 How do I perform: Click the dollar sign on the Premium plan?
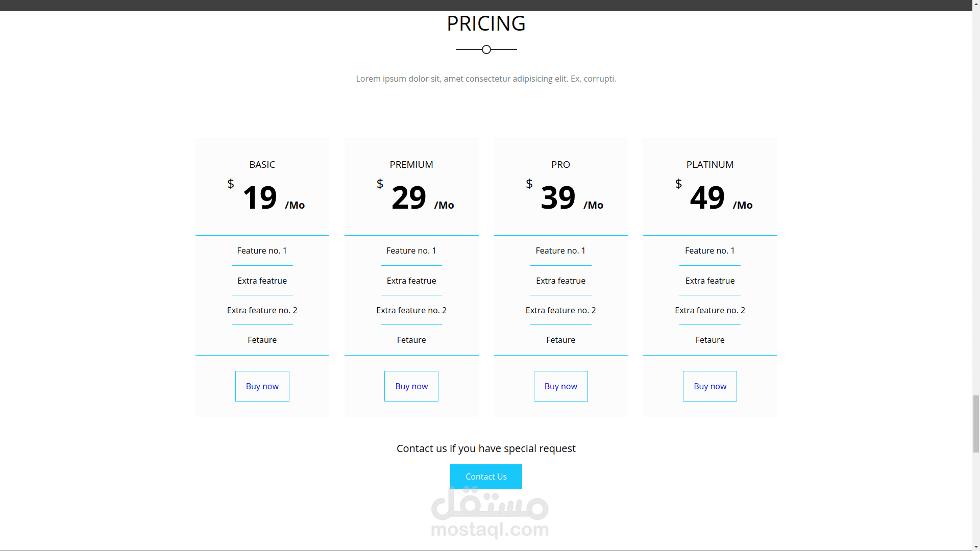click(x=380, y=184)
